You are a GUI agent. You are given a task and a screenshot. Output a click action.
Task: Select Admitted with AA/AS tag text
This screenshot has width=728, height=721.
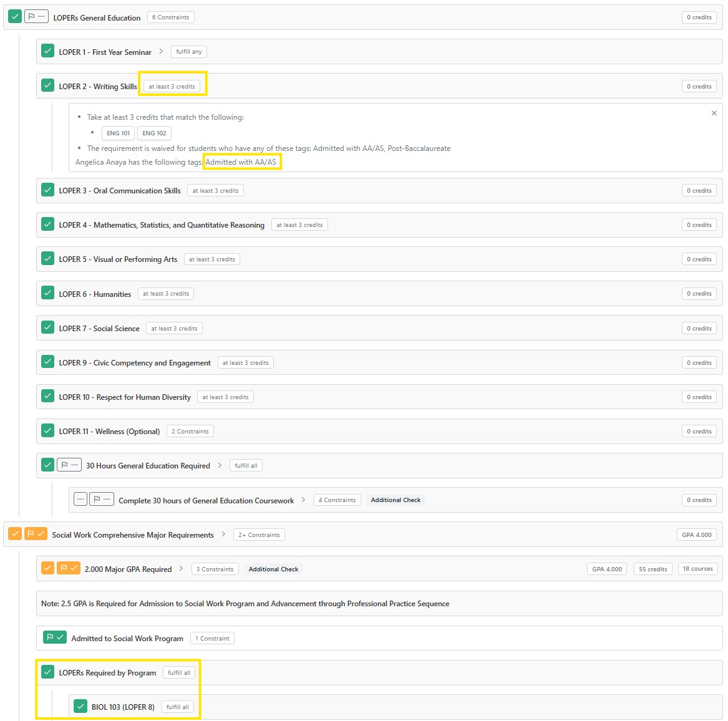coord(241,162)
